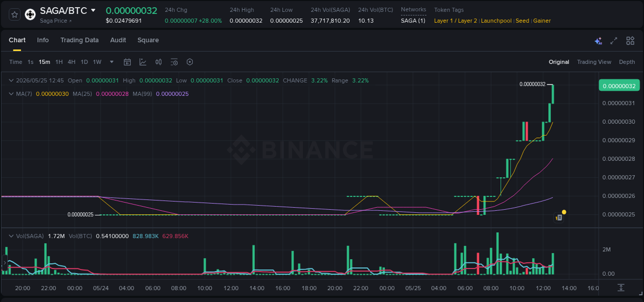Viewport: 644px width, 302px height.
Task: Click the 24h High value 0.00000032
Action: click(x=246, y=21)
